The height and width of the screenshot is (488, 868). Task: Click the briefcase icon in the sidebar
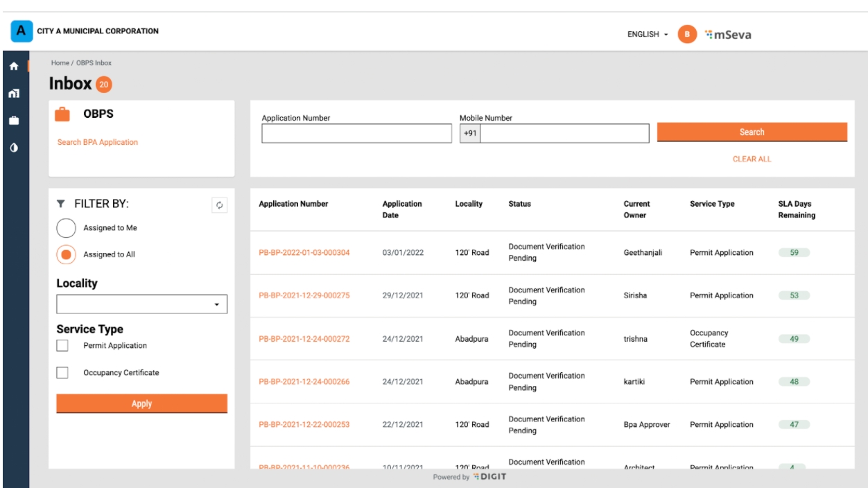tap(14, 121)
